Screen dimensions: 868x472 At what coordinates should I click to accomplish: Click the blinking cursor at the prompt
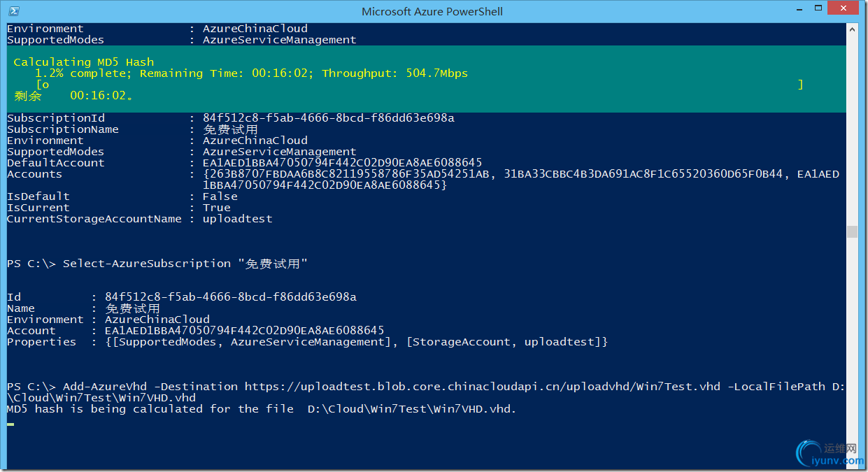[10, 423]
